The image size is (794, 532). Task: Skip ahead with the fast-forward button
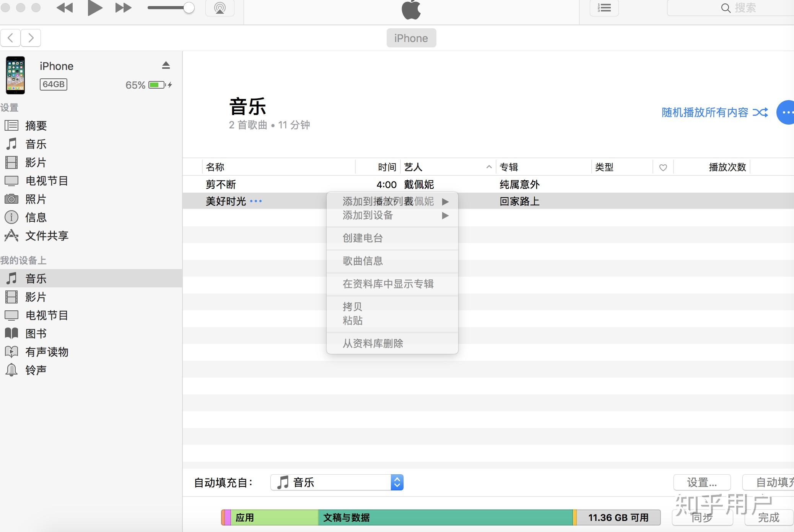123,8
